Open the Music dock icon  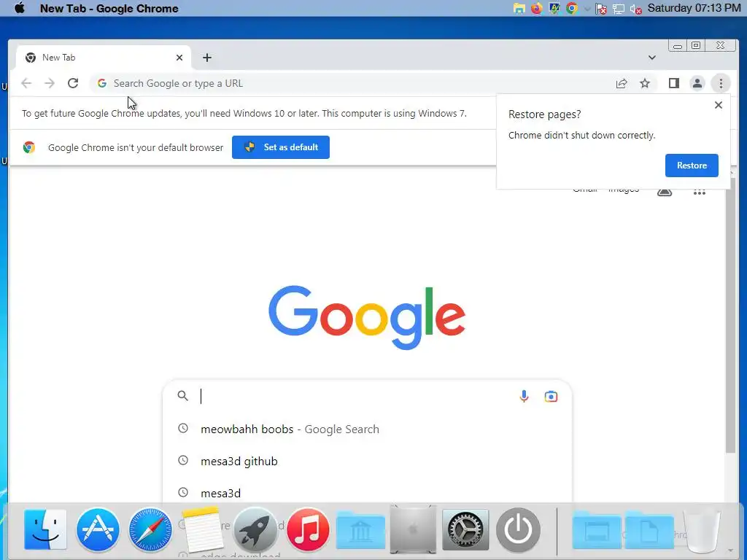click(308, 529)
